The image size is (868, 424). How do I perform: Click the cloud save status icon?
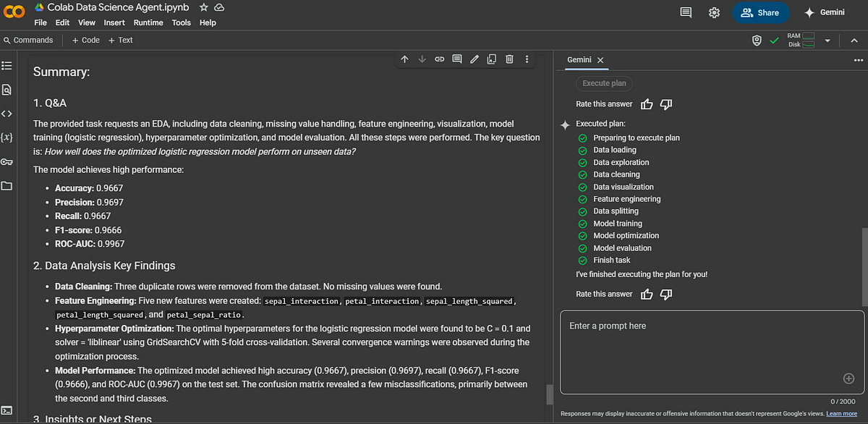point(219,7)
